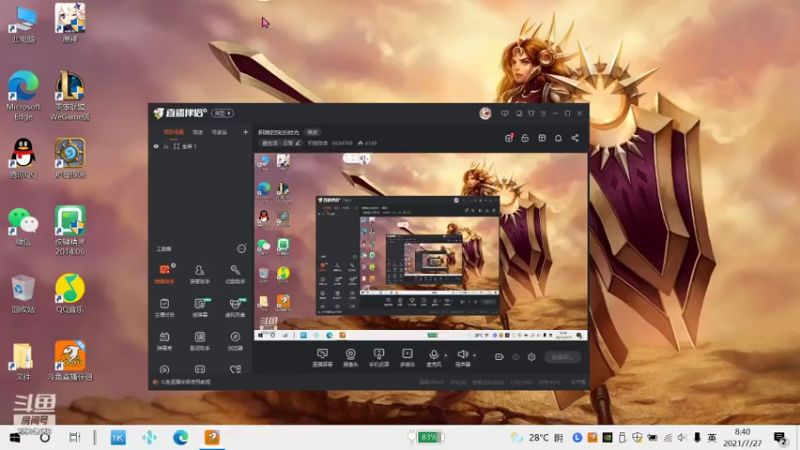
Task: Open the 弹幕秀 TV-icon tool
Action: click(x=164, y=341)
